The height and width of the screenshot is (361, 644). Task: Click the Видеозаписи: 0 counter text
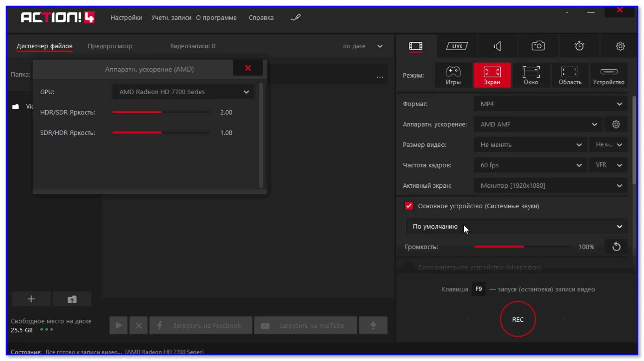[193, 46]
